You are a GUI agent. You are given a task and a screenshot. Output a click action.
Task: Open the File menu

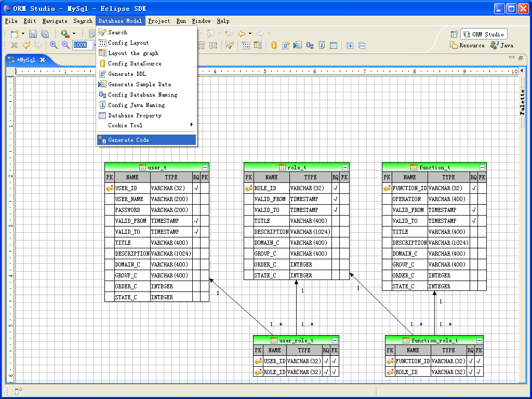point(11,21)
